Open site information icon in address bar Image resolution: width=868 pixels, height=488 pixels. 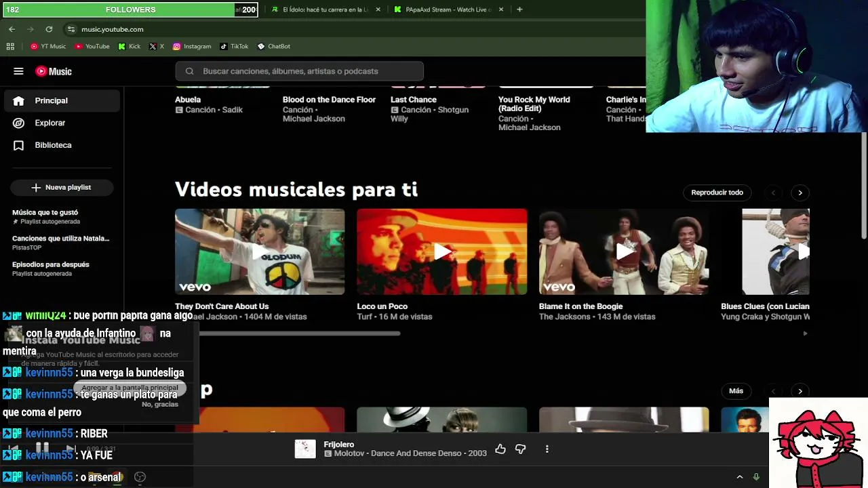[71, 29]
